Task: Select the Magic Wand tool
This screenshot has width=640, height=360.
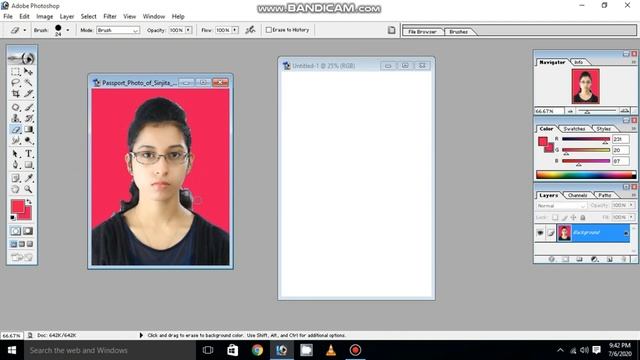Action: [28, 83]
